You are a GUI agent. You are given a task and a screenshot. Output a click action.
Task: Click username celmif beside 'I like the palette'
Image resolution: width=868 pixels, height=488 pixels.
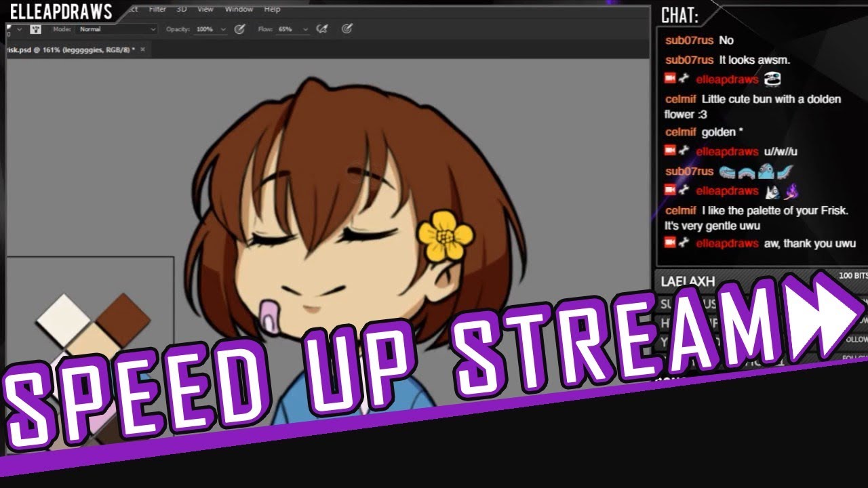pyautogui.click(x=681, y=211)
